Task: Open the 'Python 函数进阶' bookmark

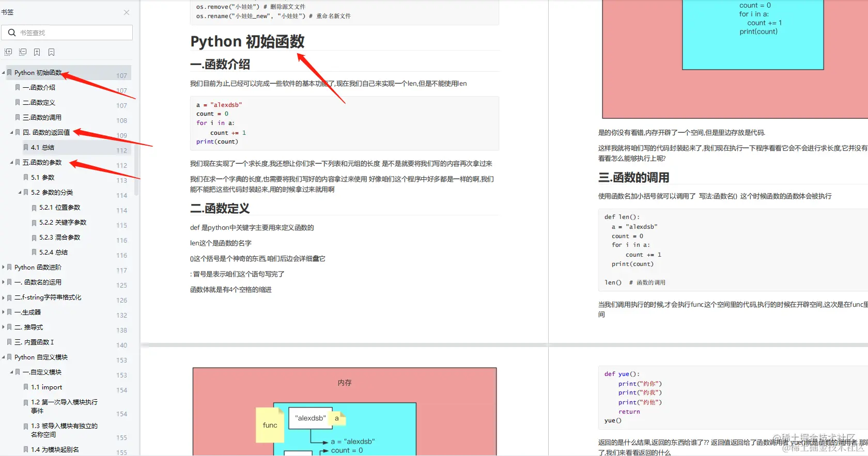Action: tap(38, 268)
